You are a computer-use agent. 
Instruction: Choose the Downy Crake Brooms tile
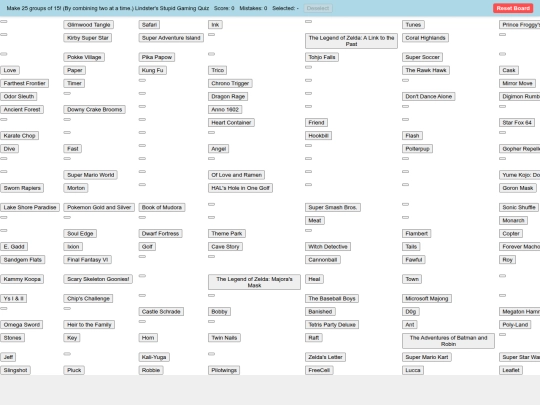click(x=95, y=110)
